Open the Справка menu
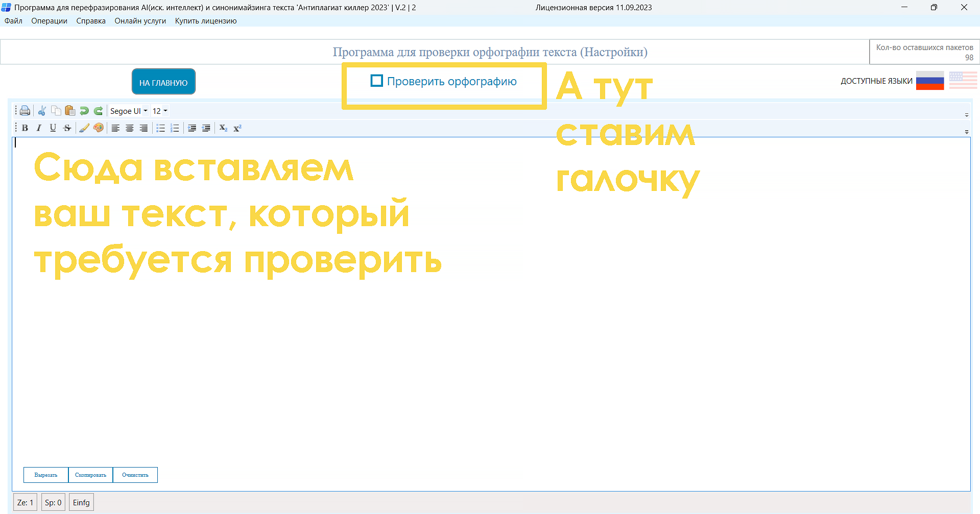This screenshot has width=980, height=514. [x=91, y=21]
